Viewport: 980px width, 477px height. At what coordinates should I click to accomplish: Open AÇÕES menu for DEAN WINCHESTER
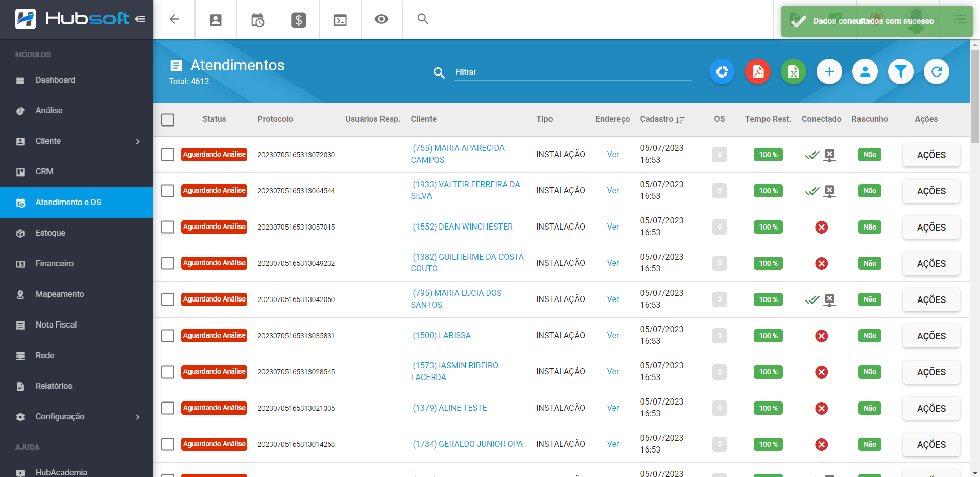click(x=931, y=227)
